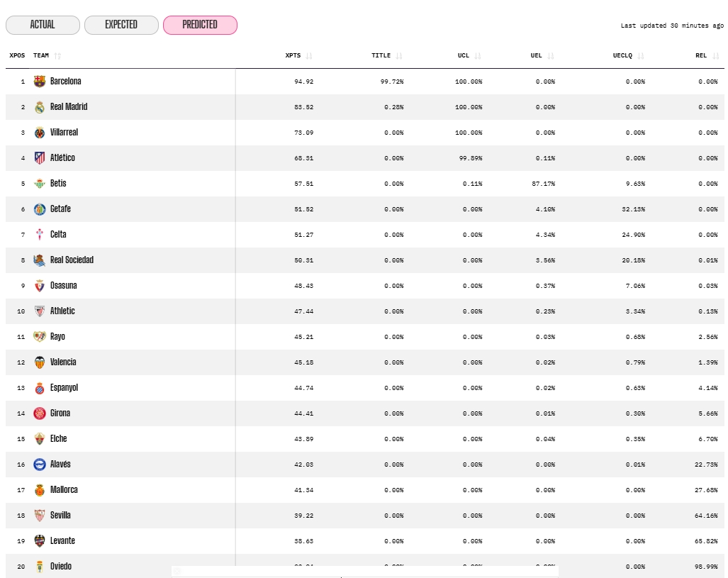The height and width of the screenshot is (578, 728).
Task: Sort teams using the TEAM sort arrows
Action: 57,55
